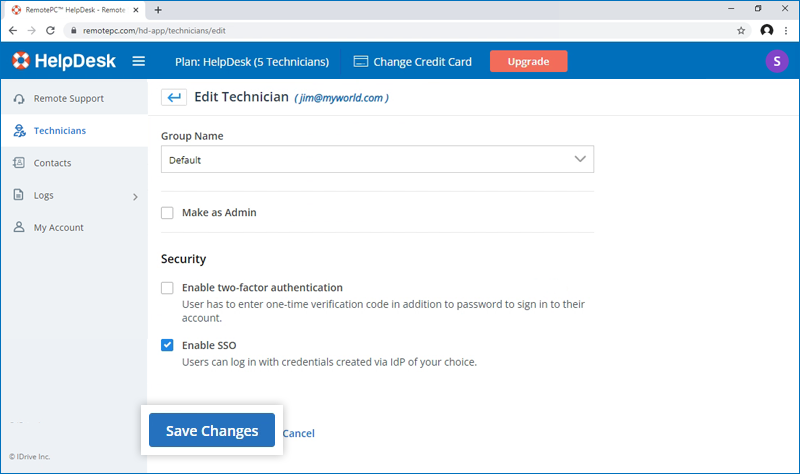Toggle the hamburger menu icon
This screenshot has height=474, width=800.
point(139,62)
